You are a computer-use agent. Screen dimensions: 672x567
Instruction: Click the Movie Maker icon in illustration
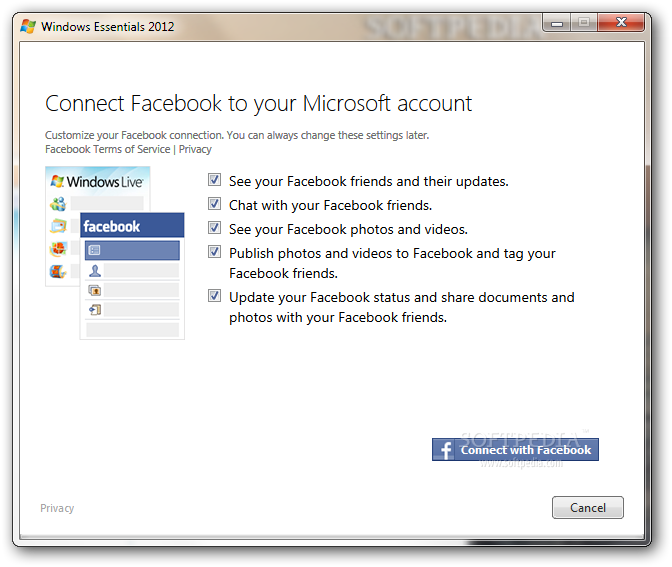tap(58, 271)
